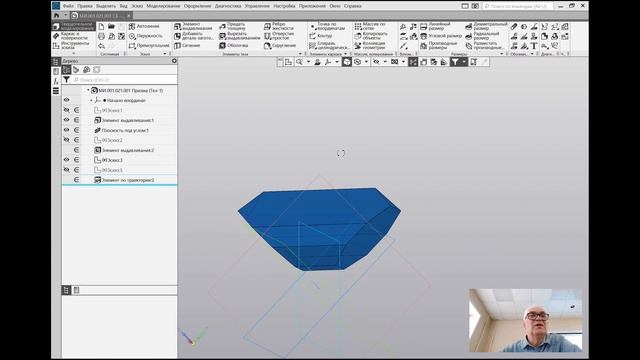640x360 pixels.
Task: Select the Окружность circle tool
Action: tap(145, 36)
